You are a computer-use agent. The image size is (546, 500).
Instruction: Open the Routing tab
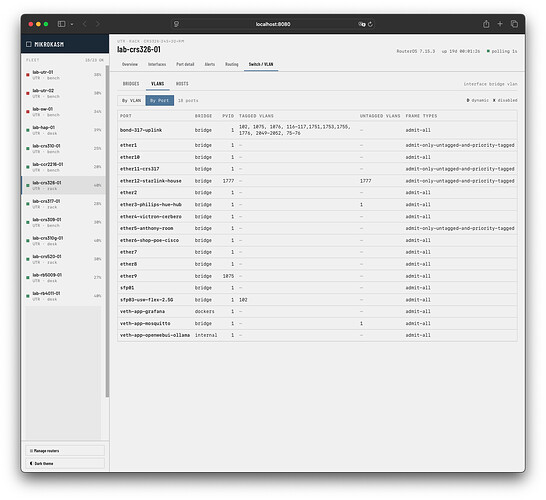pyautogui.click(x=232, y=64)
